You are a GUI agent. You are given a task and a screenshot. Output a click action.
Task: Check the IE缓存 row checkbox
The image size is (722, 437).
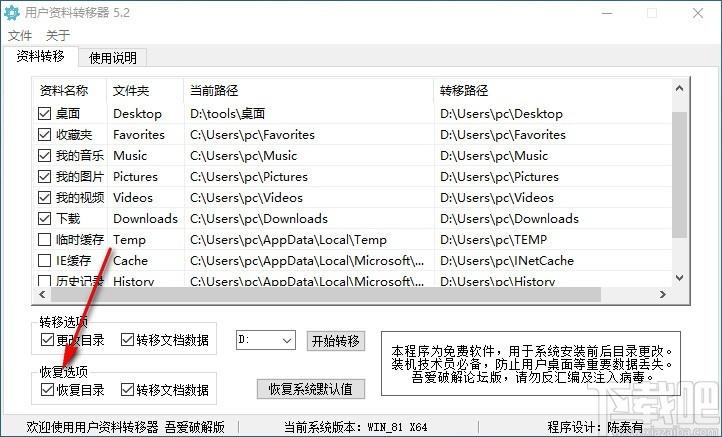(44, 261)
